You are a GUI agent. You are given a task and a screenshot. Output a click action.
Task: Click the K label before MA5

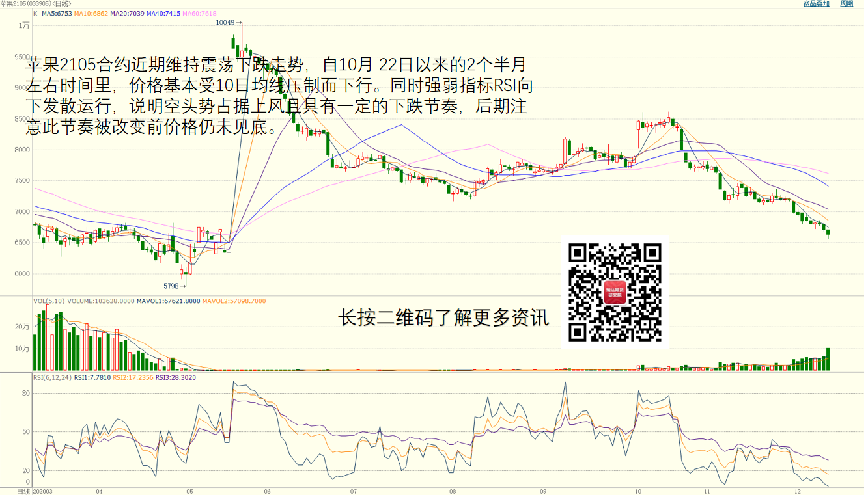35,13
